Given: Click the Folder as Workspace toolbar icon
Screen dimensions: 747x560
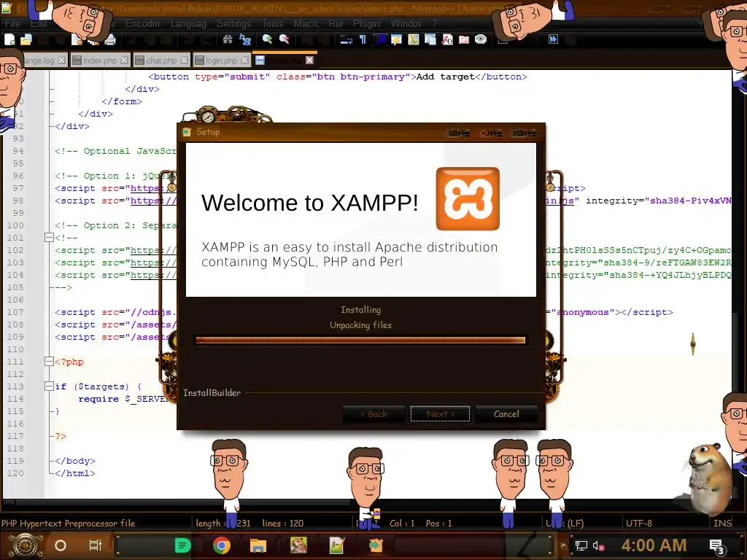Looking at the screenshot, I should coord(464,39).
